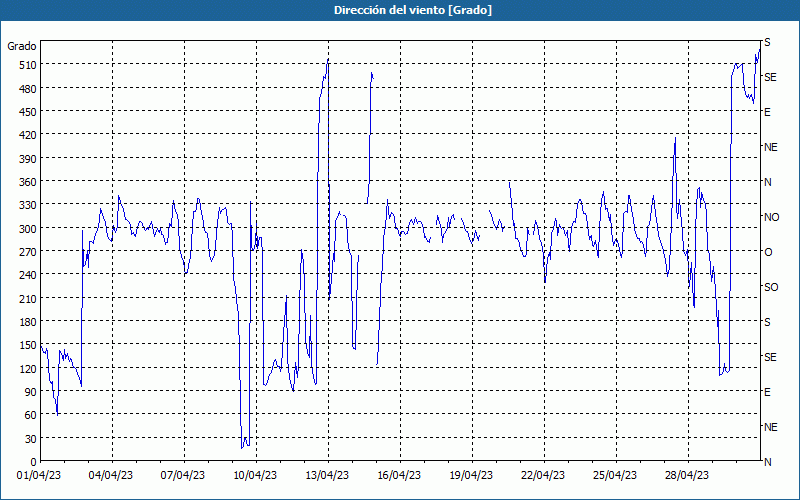Click the 'NO' compass label on right axis
This screenshot has width=800, height=500.
pyautogui.click(x=771, y=217)
